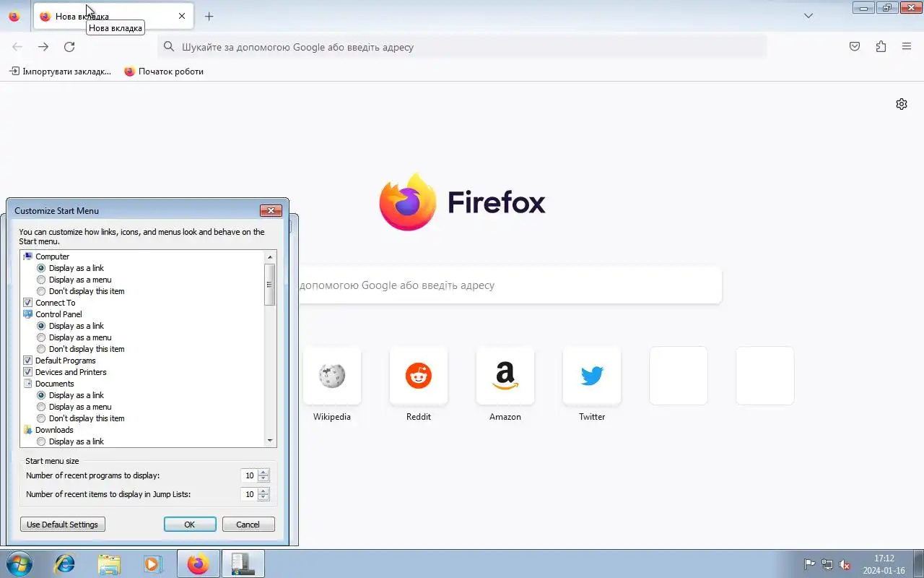The width and height of the screenshot is (924, 578).
Task: Go back with the browser back arrow
Action: coord(17,47)
